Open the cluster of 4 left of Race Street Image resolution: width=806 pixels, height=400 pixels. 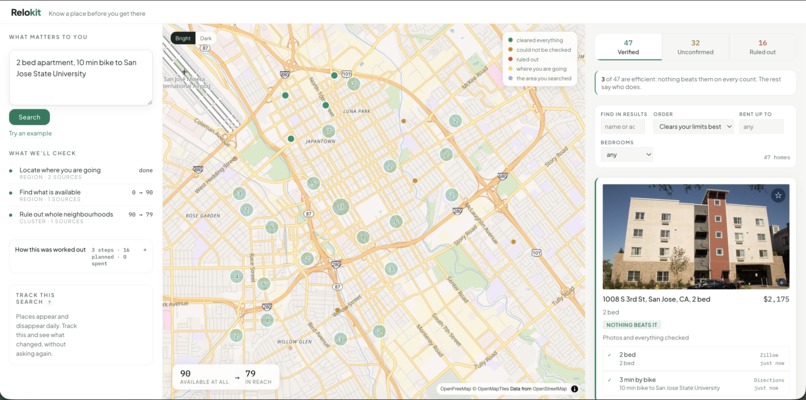[236, 277]
